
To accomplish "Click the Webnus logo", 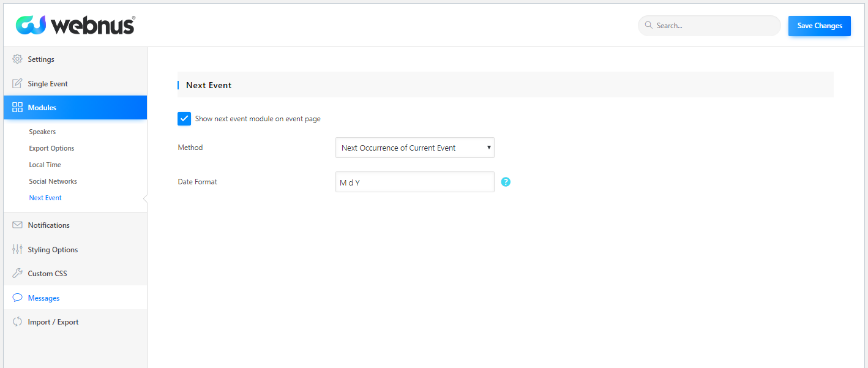I will pyautogui.click(x=75, y=25).
